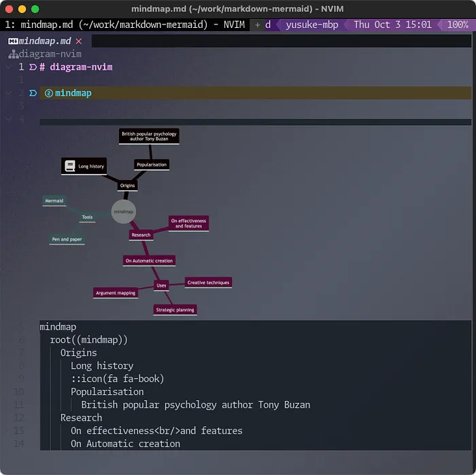Screen dimensions: 476x475
Task: Click the 'Thu Oct 3 15:01' date segment
Action: click(x=392, y=24)
